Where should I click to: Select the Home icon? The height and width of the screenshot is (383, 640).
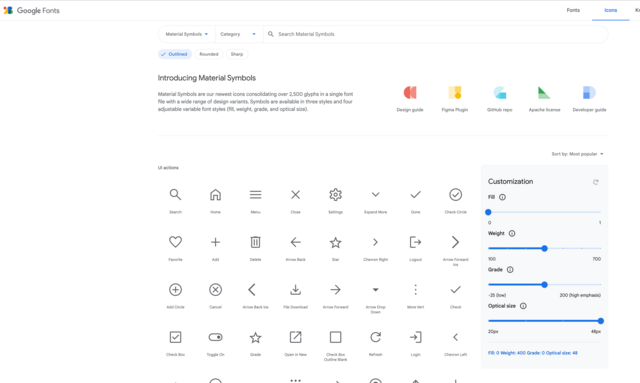(216, 195)
